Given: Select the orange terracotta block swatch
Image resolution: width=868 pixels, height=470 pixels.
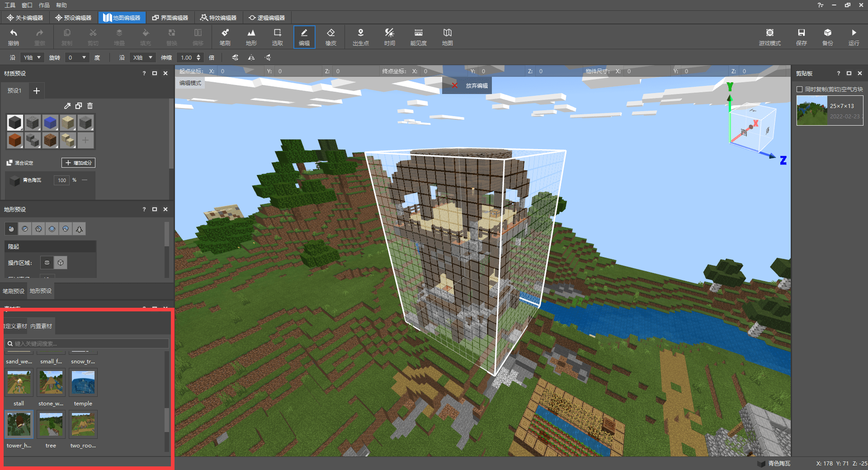Looking at the screenshot, I should coord(15,140).
